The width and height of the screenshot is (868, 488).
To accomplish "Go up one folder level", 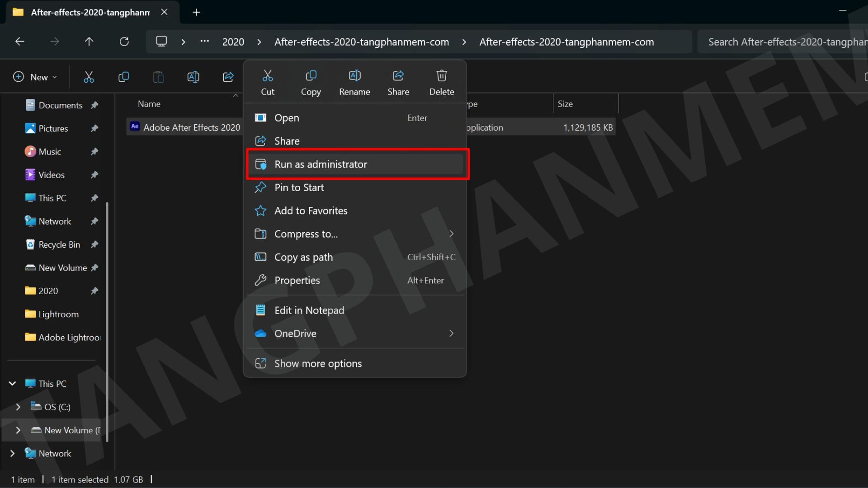I will click(89, 42).
